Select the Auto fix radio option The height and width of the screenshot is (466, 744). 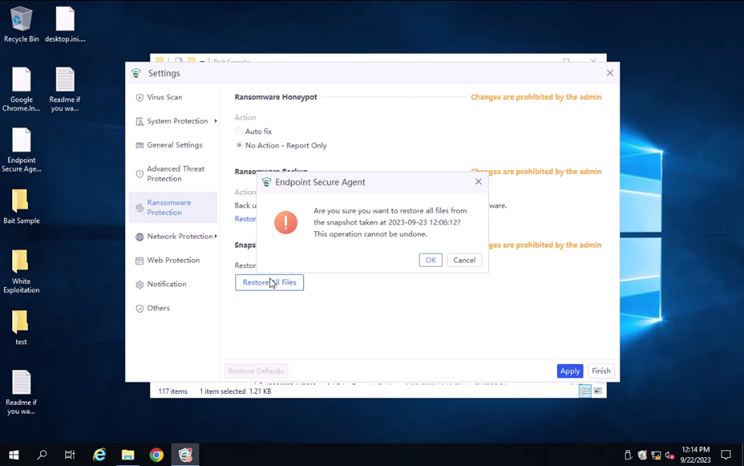(x=239, y=132)
